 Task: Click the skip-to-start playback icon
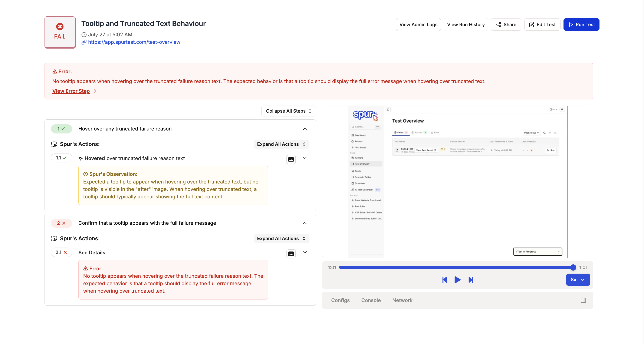pyautogui.click(x=444, y=279)
